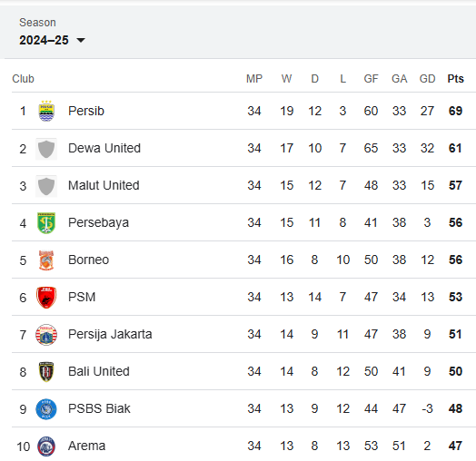The height and width of the screenshot is (461, 476).
Task: Click the orange Borneo club logo
Action: 46,260
